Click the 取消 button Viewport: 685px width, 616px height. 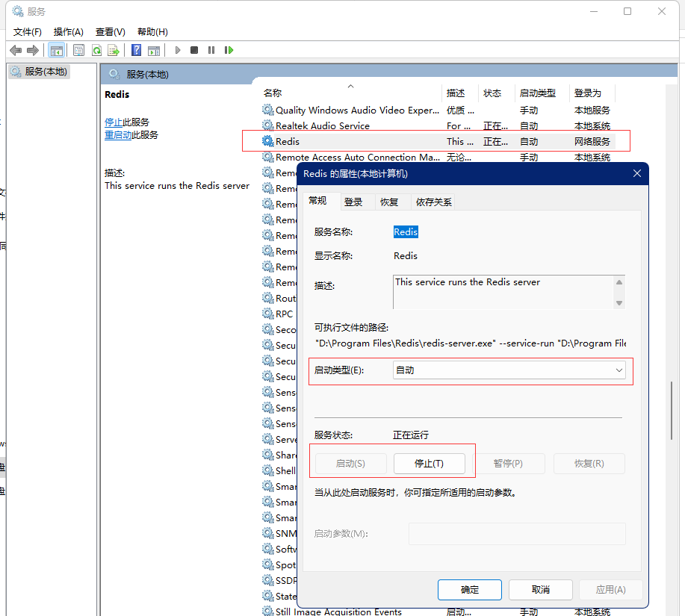click(540, 590)
